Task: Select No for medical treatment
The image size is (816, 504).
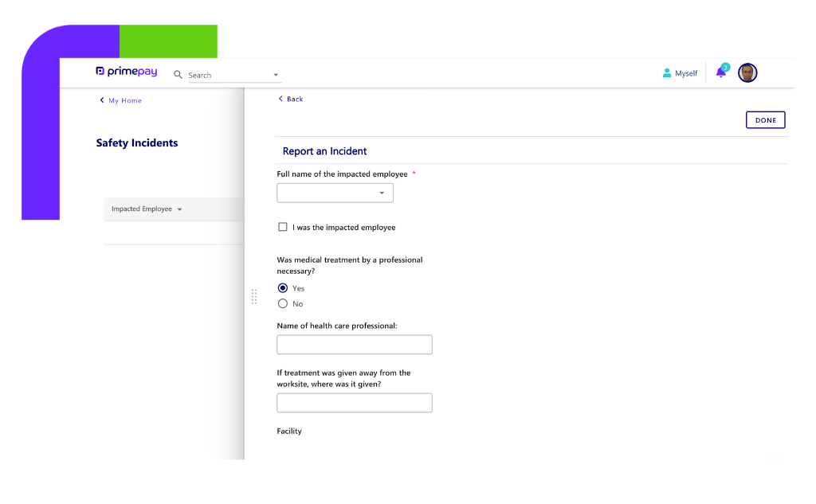Action: [x=283, y=303]
